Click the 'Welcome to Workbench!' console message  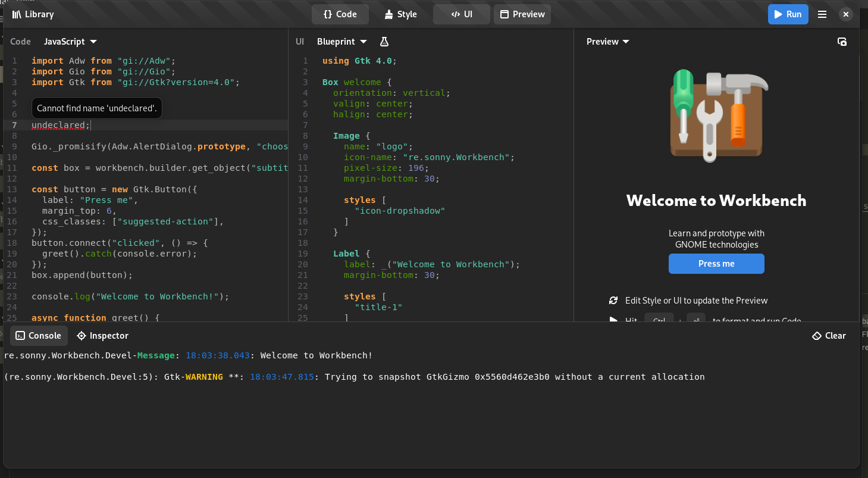(189, 355)
